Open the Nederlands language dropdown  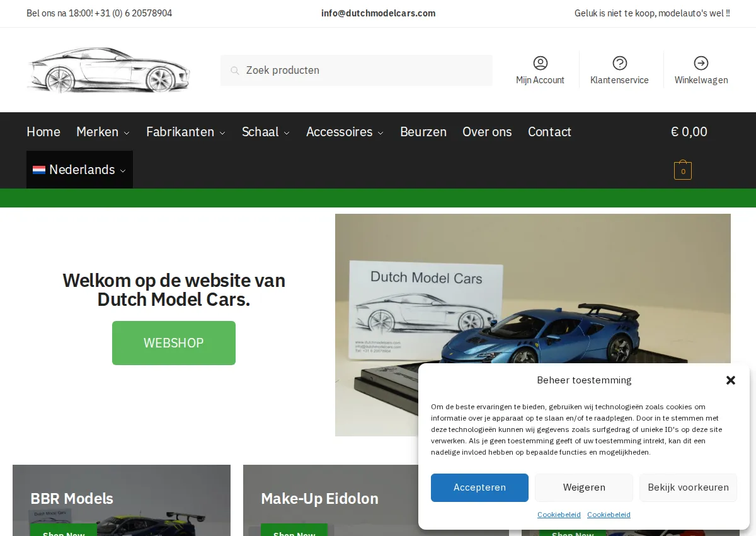click(79, 170)
